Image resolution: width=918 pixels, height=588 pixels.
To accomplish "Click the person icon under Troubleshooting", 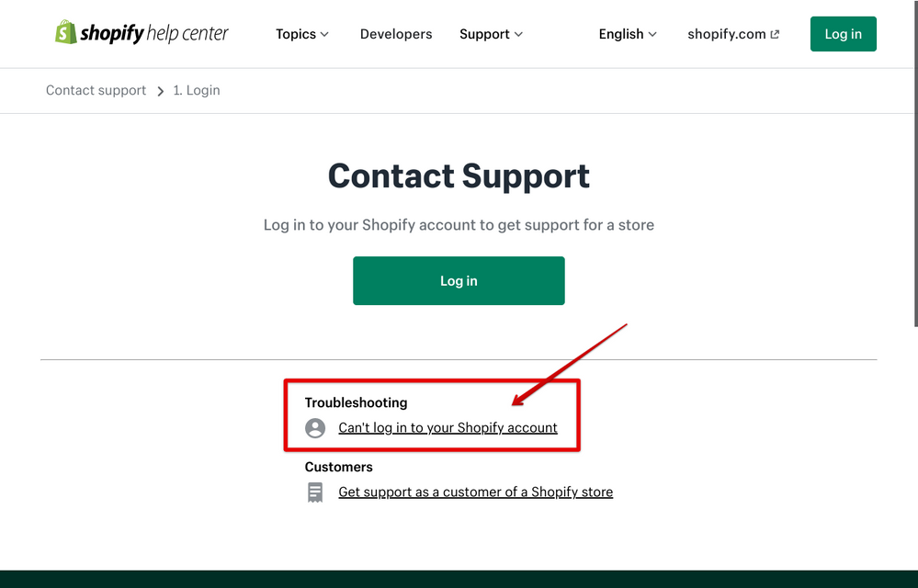I will 315,428.
